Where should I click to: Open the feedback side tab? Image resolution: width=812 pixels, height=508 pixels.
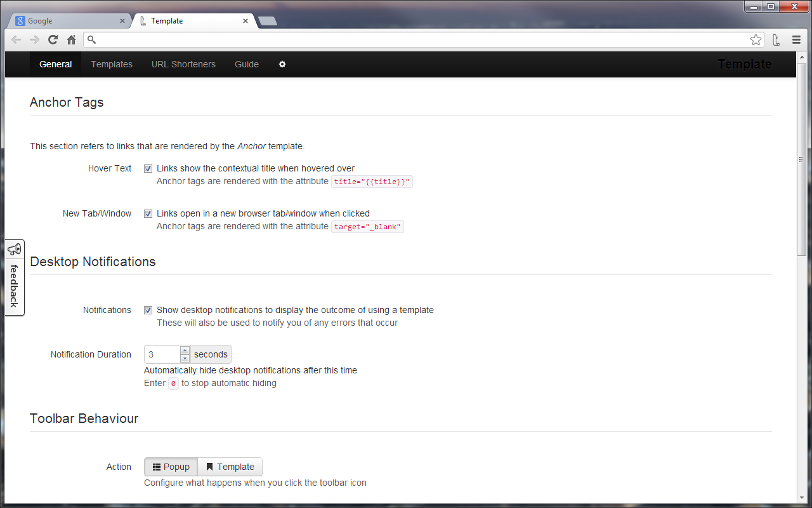click(x=15, y=277)
